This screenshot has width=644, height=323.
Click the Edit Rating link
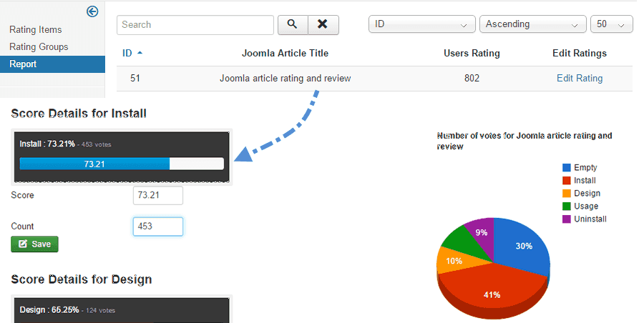pyautogui.click(x=580, y=79)
